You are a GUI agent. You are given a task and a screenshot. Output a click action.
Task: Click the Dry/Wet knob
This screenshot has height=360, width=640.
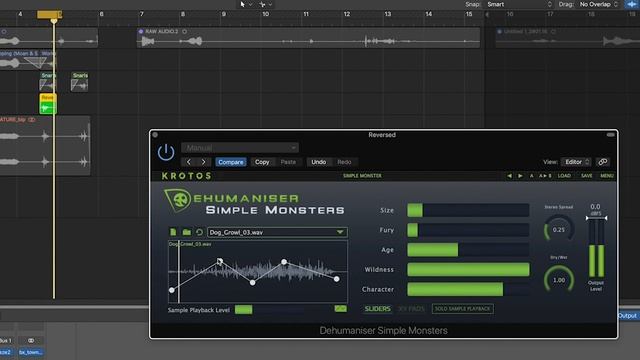[x=559, y=280]
